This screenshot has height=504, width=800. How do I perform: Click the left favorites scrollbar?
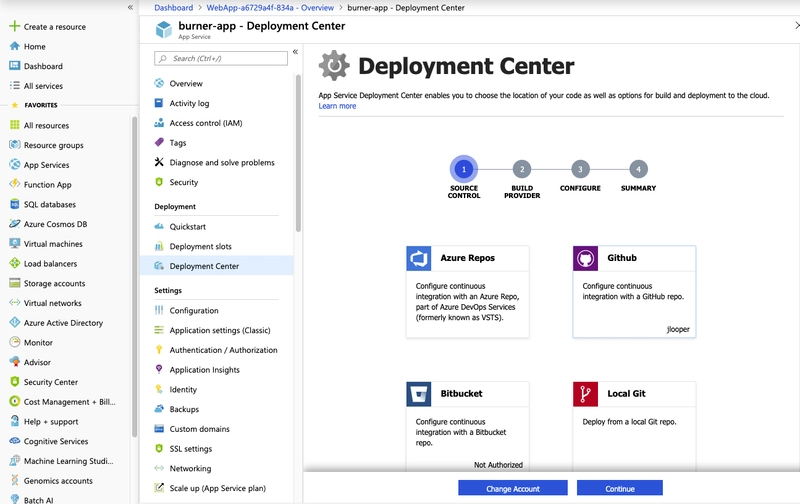[x=135, y=276]
